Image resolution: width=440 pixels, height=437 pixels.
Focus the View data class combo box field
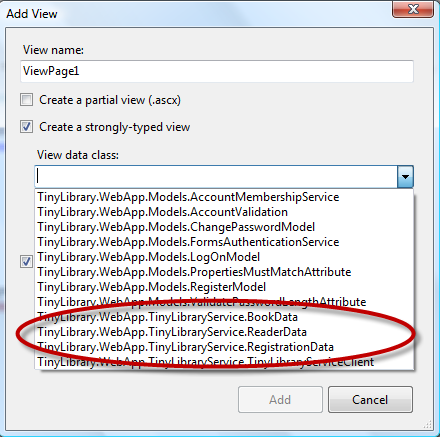pyautogui.click(x=216, y=177)
